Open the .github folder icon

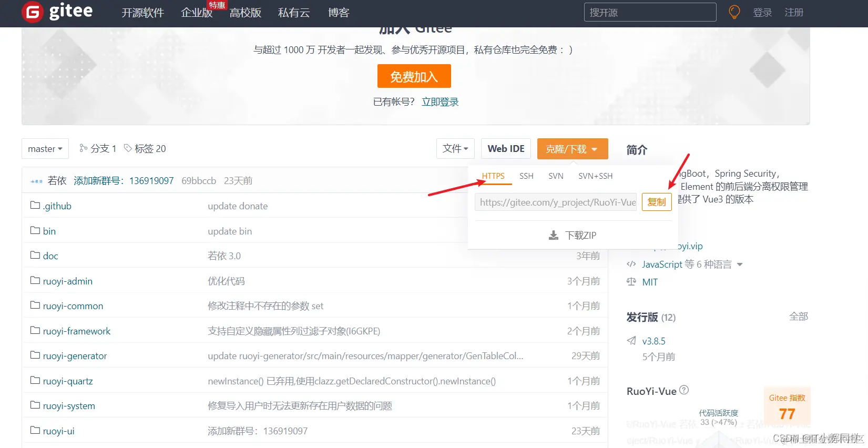(35, 205)
